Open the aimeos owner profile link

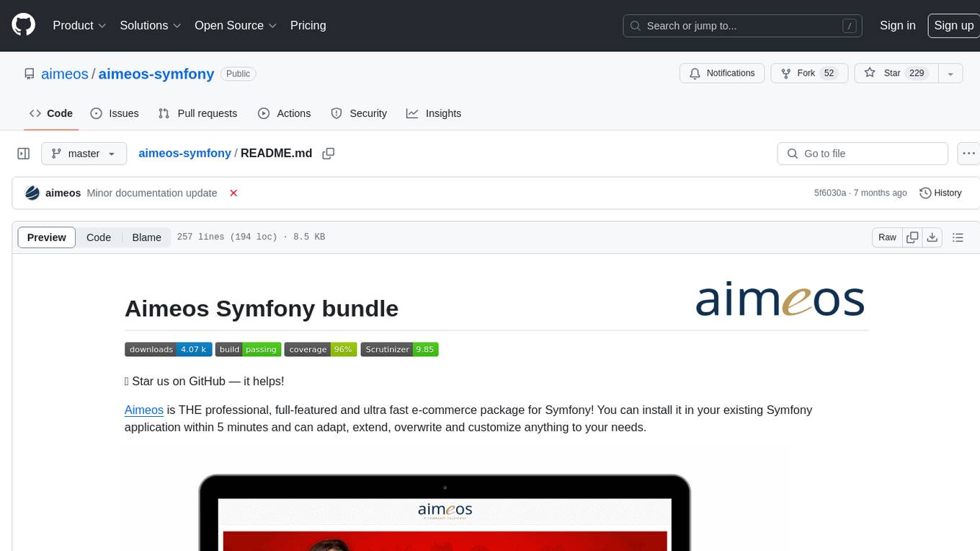65,74
